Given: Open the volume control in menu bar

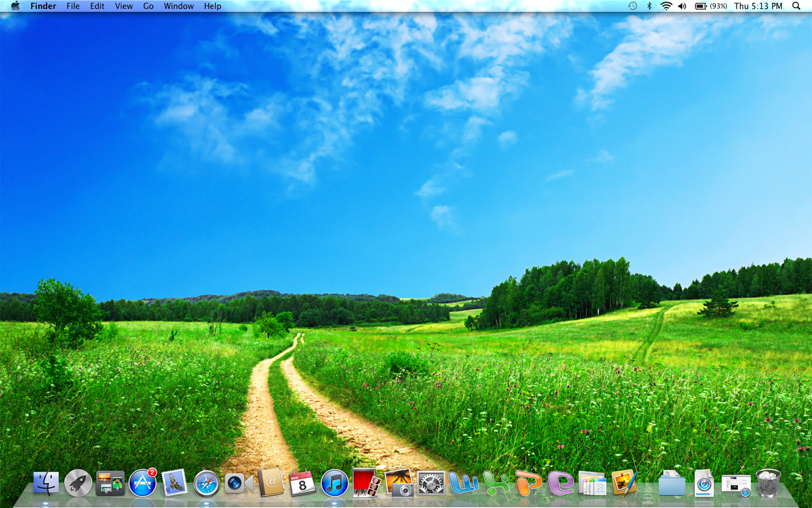Looking at the screenshot, I should click(x=682, y=6).
